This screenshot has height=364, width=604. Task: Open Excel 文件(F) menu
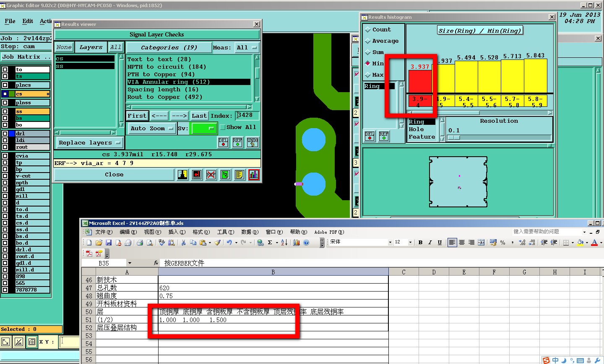[x=104, y=232]
